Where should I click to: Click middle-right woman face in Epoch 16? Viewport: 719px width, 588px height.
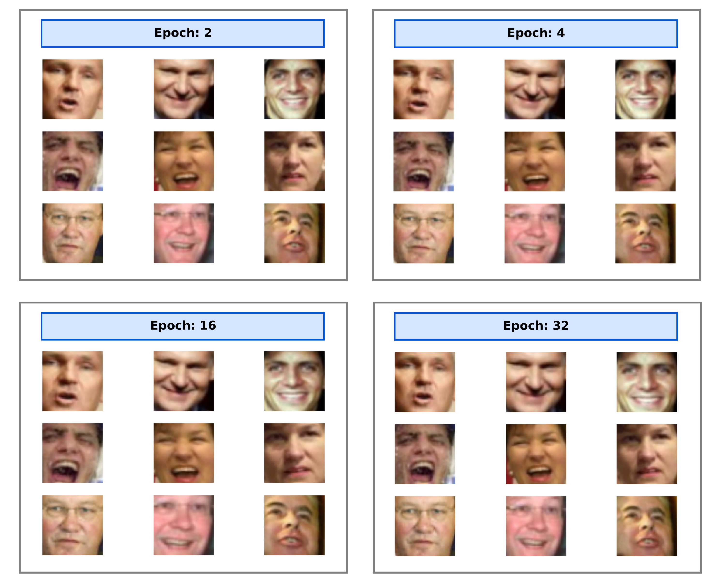(294, 453)
